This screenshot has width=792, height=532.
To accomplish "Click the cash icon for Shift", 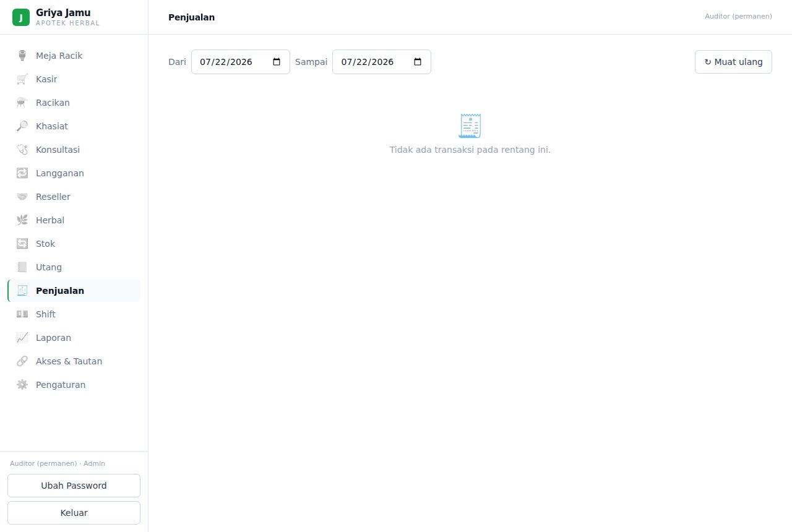I will [22, 314].
